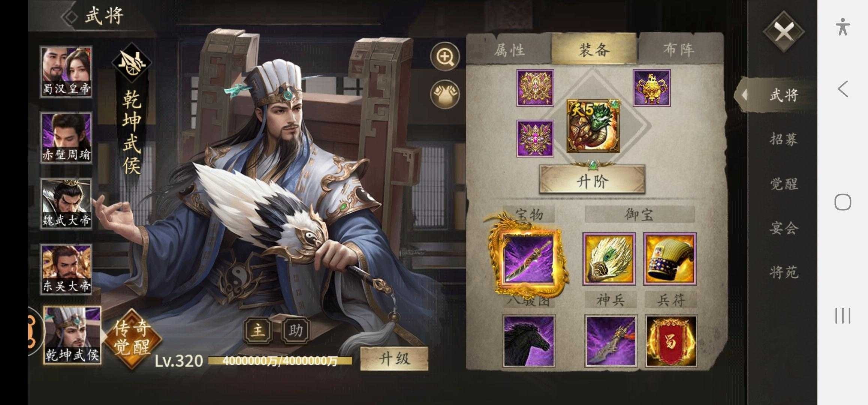Tap the round praying-hands icon

click(x=445, y=94)
